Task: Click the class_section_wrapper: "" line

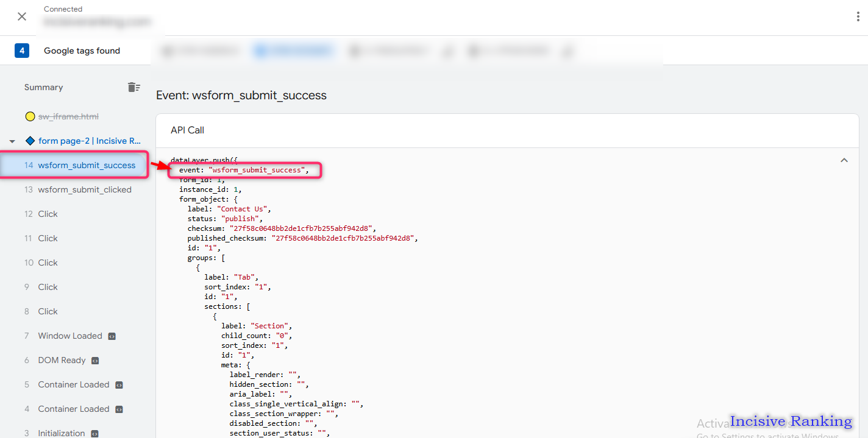Action: 284,414
